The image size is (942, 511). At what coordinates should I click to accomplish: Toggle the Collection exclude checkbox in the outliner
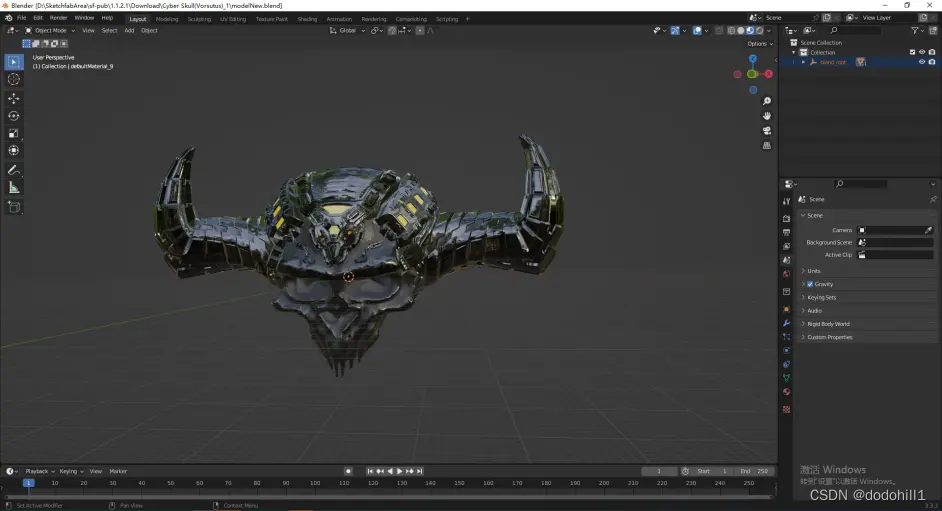tap(912, 52)
